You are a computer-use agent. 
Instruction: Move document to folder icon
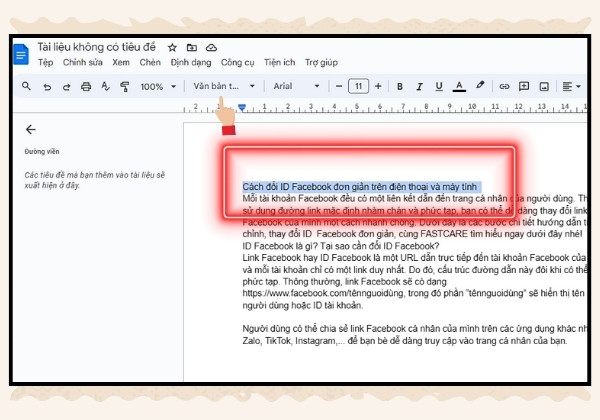click(192, 47)
